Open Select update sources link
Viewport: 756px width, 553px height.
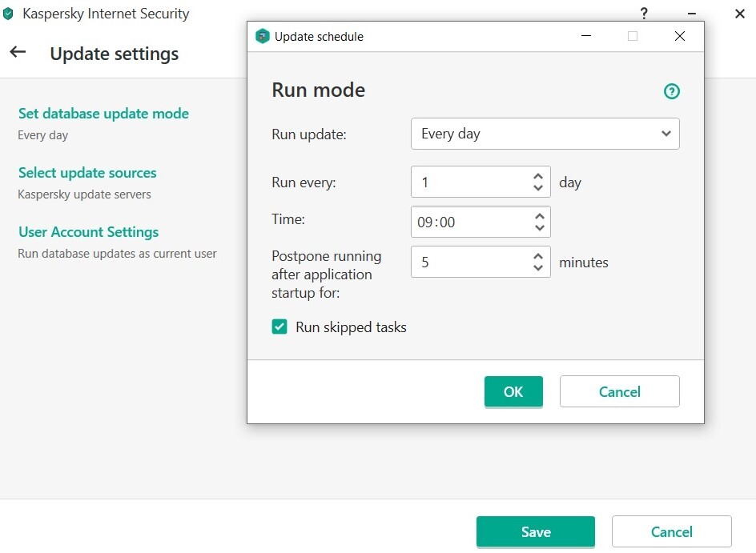coord(87,173)
